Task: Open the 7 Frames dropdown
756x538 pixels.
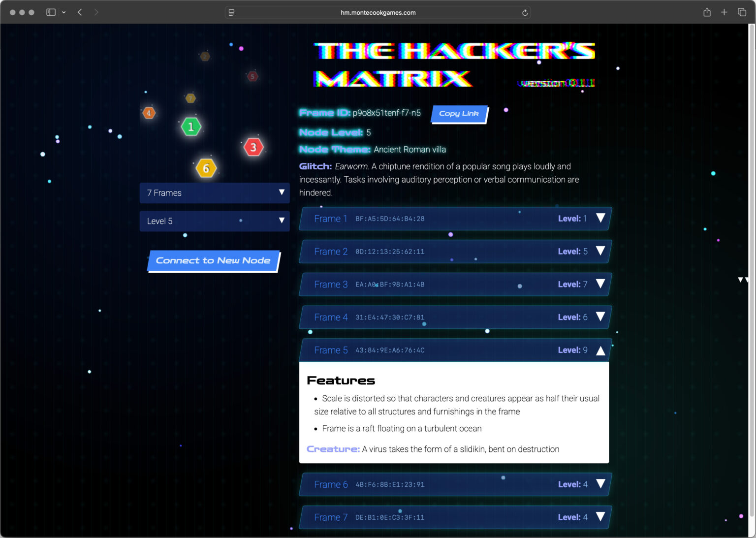Action: (x=215, y=193)
